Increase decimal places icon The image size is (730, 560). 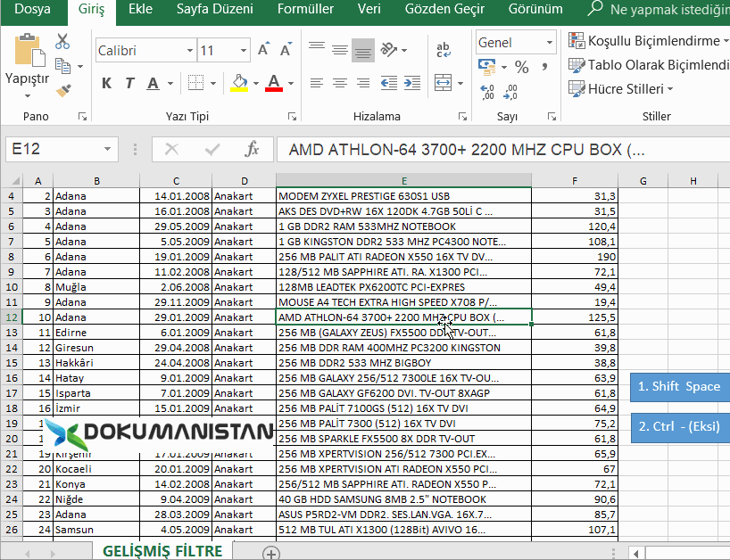(x=487, y=92)
